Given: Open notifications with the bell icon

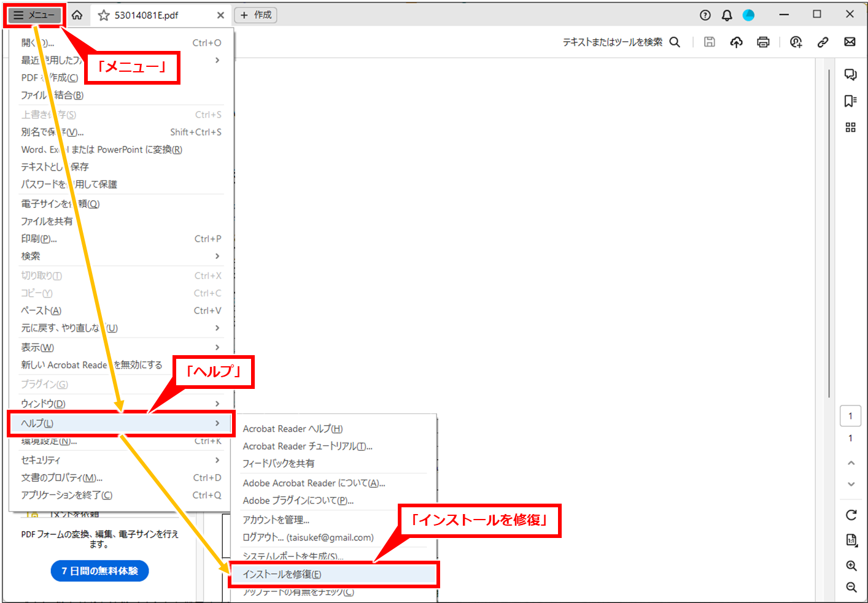Looking at the screenshot, I should [727, 15].
